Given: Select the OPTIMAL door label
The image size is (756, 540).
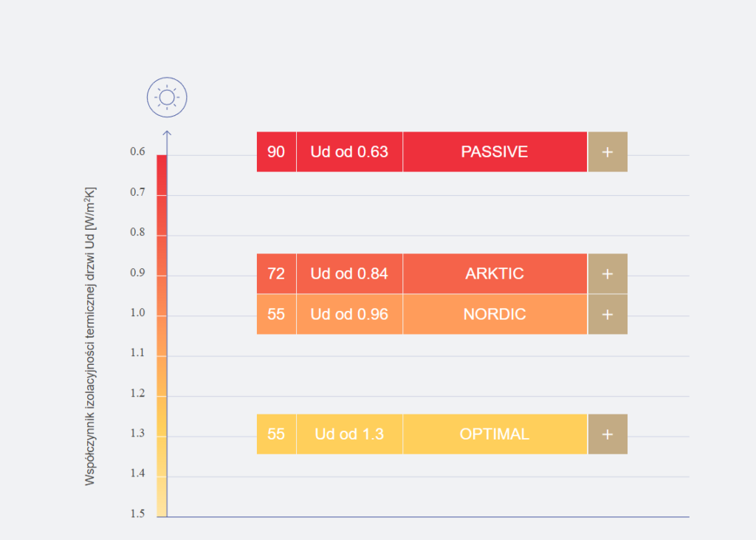Looking at the screenshot, I should coord(495,434).
